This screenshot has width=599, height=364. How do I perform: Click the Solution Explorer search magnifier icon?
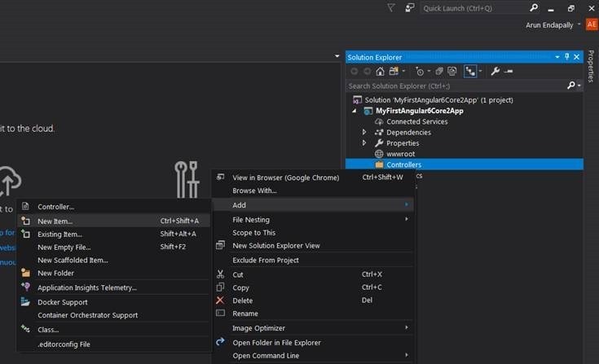click(571, 86)
